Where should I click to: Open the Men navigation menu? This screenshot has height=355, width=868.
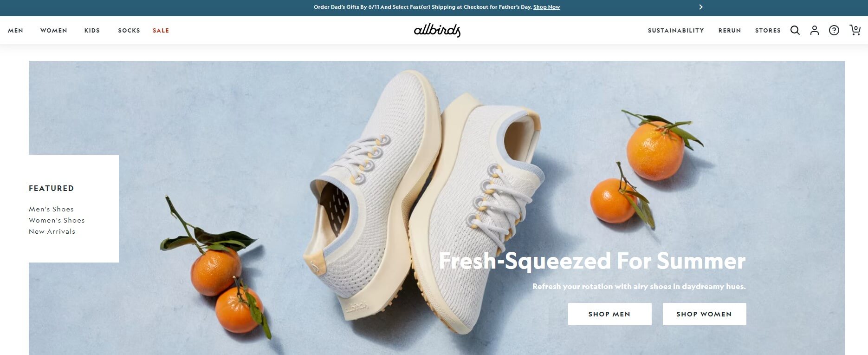(x=15, y=31)
